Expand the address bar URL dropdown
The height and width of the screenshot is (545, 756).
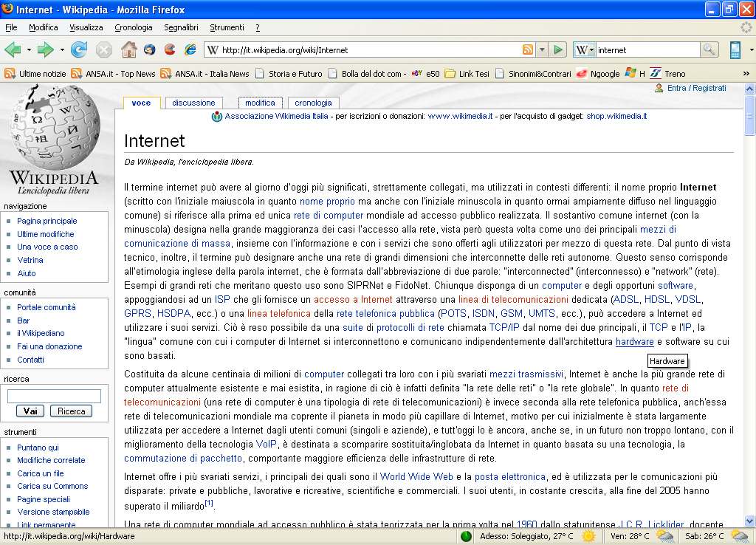coord(543,49)
